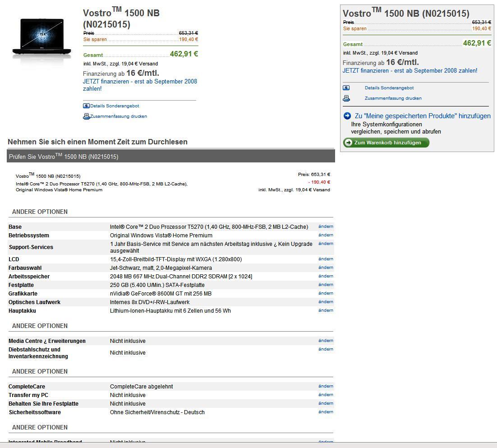
Task: Click the Lithium-Ionen-Hauptakku value
Action: point(170,311)
